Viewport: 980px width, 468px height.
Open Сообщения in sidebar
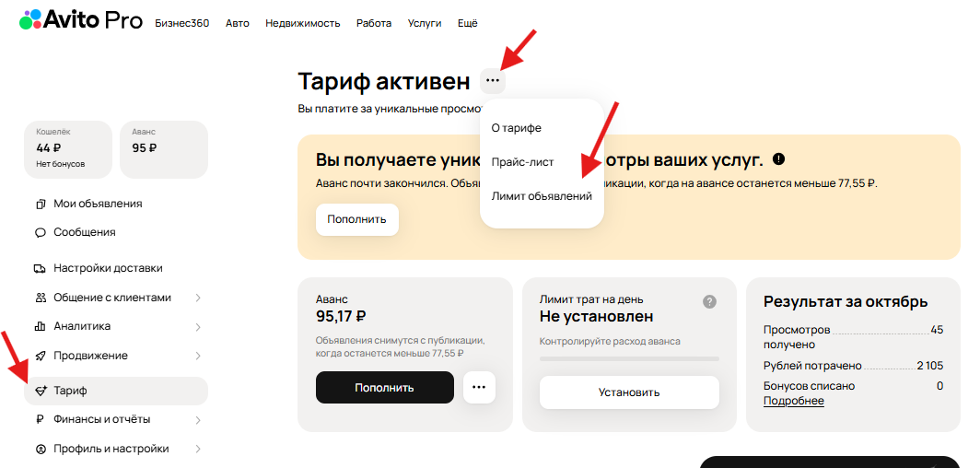coord(85,232)
